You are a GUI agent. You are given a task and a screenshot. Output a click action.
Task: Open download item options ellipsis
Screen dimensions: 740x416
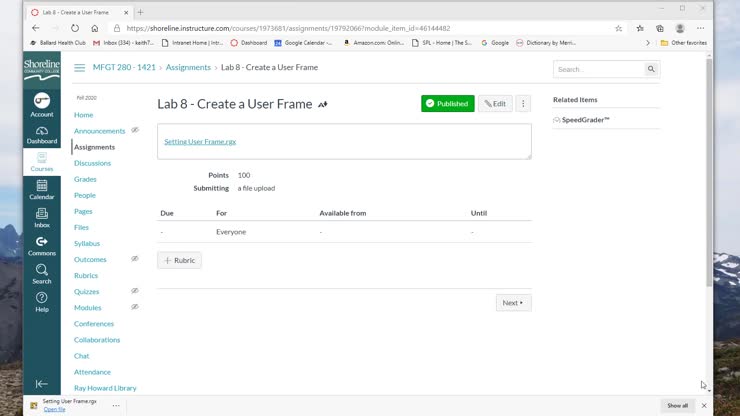click(116, 405)
